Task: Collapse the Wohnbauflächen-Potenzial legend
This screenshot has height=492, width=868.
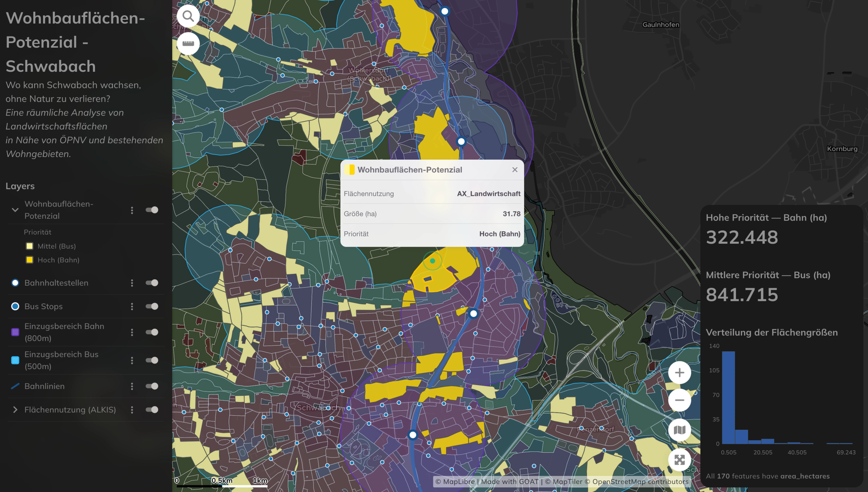Action: [15, 210]
